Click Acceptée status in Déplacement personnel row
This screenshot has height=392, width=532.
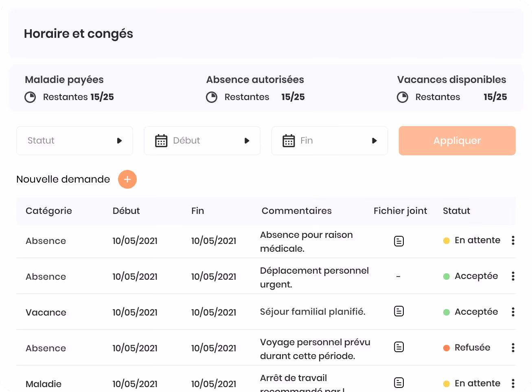(x=476, y=276)
